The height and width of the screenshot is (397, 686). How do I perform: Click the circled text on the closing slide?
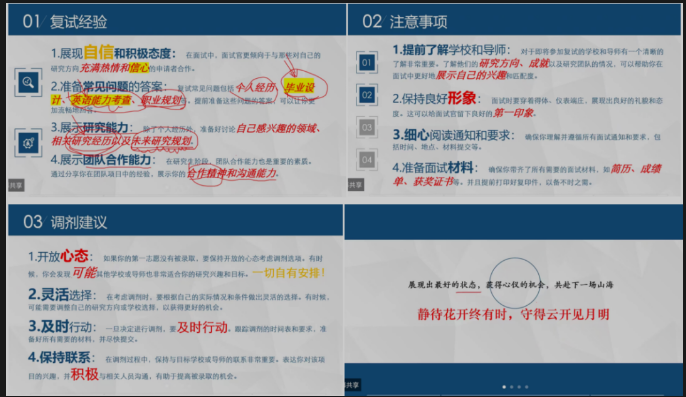[x=514, y=285]
